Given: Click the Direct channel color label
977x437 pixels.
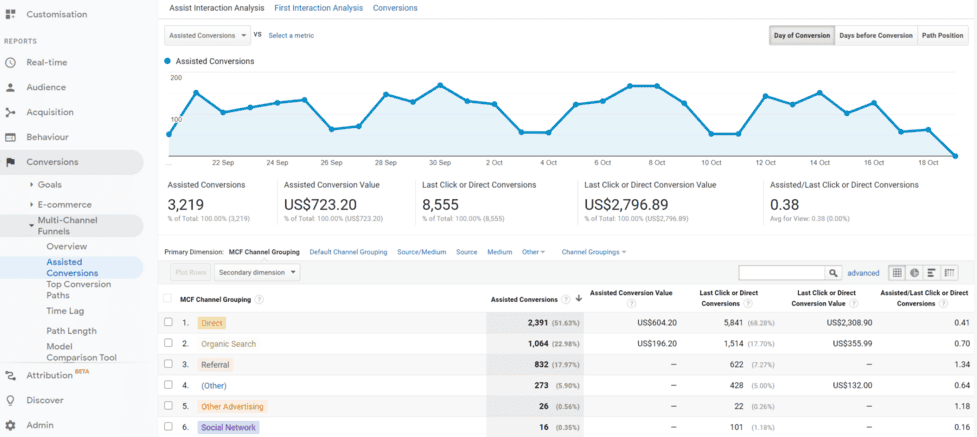Looking at the screenshot, I should [211, 323].
